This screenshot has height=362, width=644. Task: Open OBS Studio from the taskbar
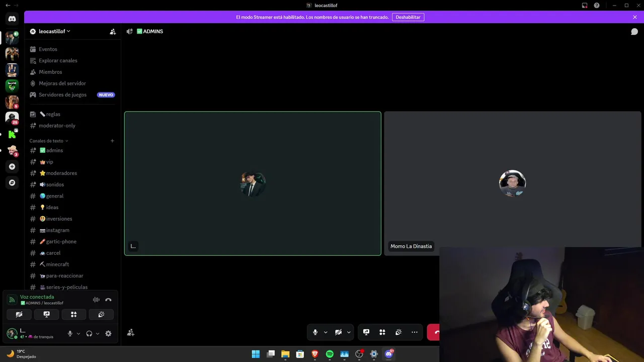pyautogui.click(x=359, y=354)
